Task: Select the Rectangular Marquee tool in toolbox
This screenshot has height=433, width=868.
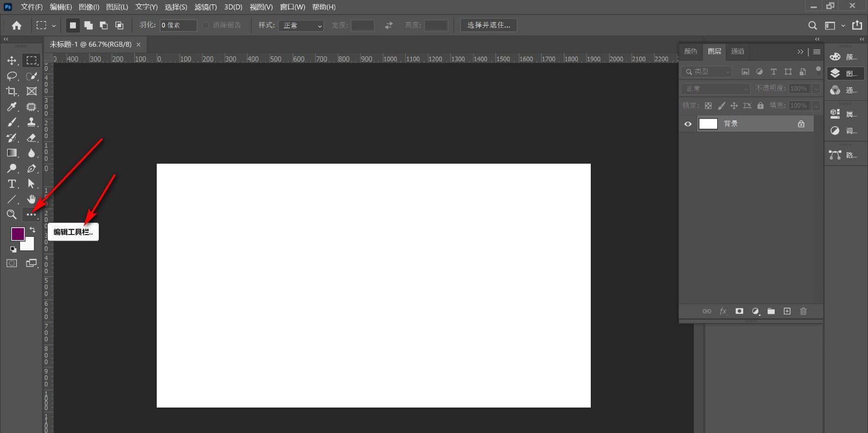Action: pyautogui.click(x=31, y=60)
